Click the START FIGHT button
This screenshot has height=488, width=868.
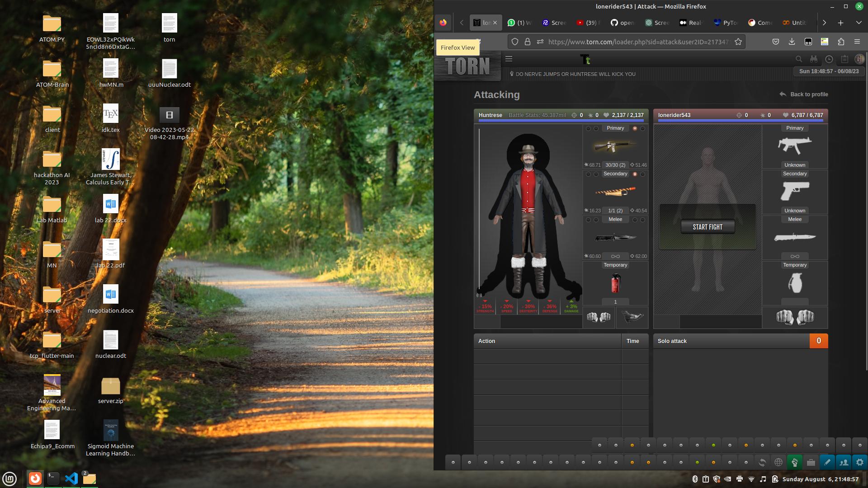coord(707,226)
